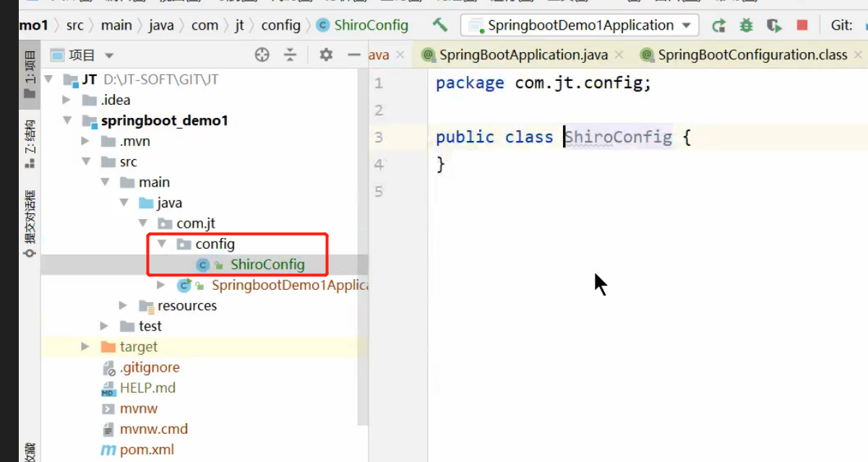Image resolution: width=868 pixels, height=462 pixels.
Task: Click the .idea folder in tree
Action: [116, 100]
